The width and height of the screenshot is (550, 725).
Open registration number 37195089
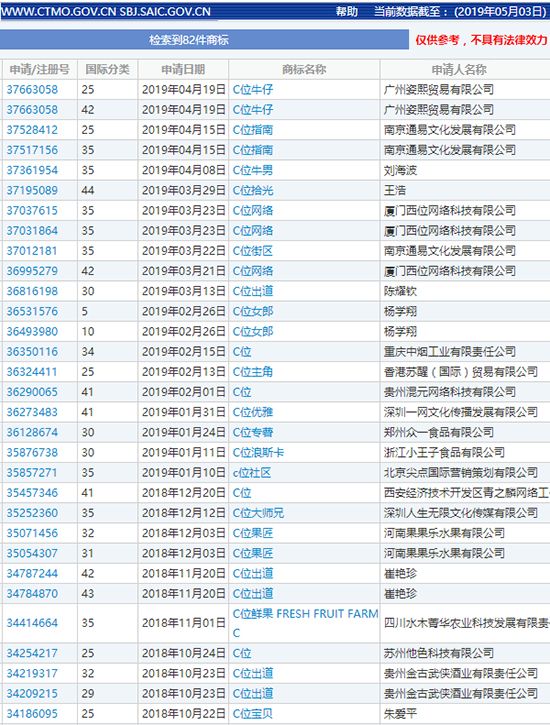[32, 190]
